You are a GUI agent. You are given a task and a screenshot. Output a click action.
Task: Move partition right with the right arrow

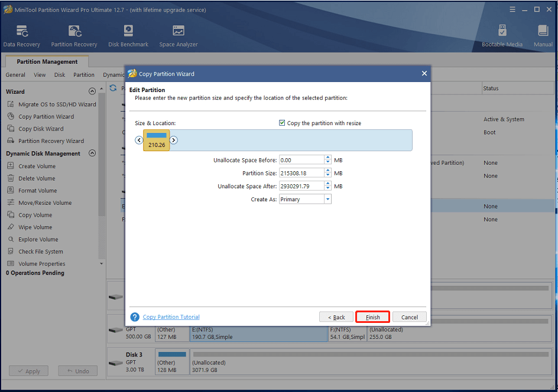174,140
